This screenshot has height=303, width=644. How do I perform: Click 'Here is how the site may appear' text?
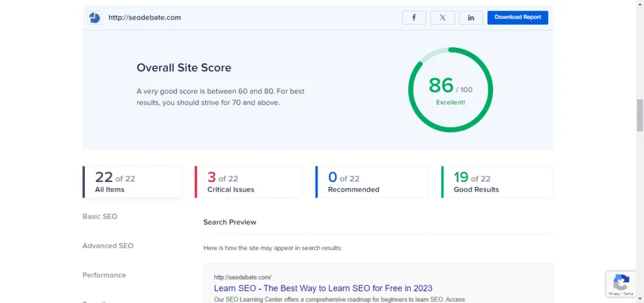click(x=273, y=248)
